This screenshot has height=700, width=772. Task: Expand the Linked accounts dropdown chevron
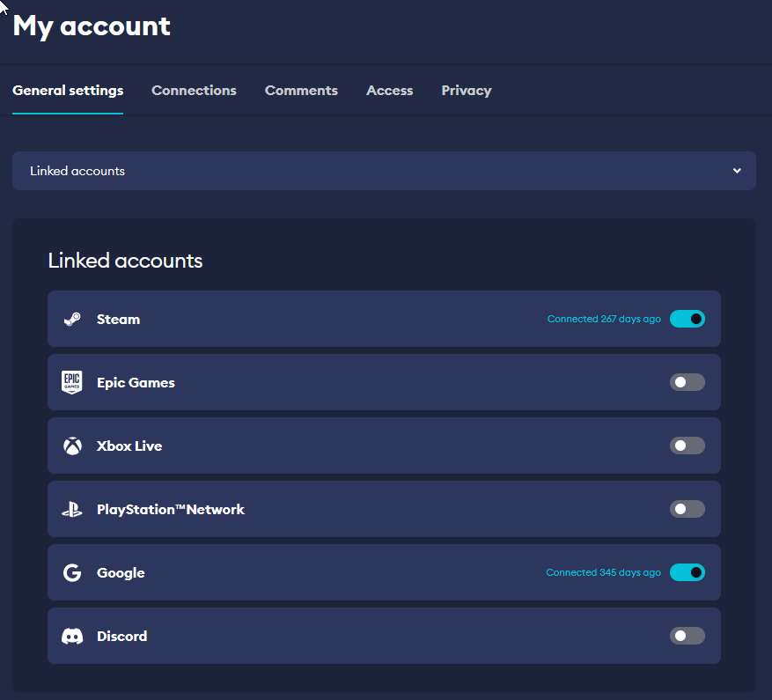coord(737,171)
